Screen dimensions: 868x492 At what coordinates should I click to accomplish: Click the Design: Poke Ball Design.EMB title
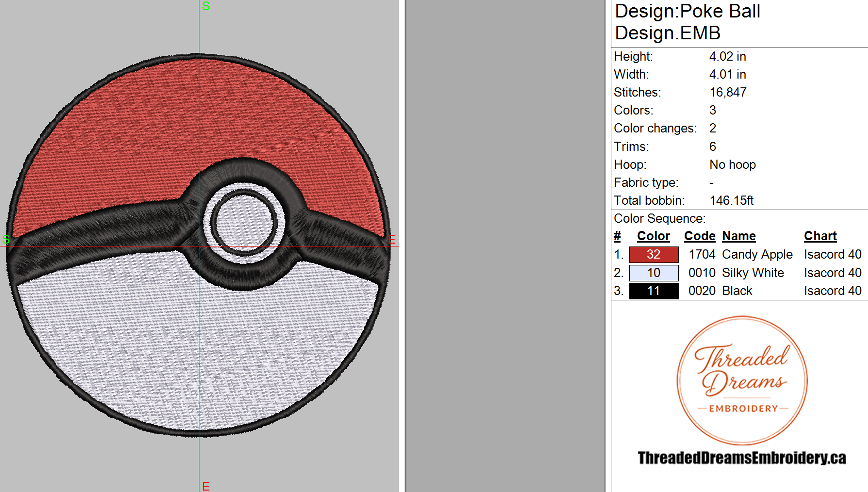click(x=688, y=22)
